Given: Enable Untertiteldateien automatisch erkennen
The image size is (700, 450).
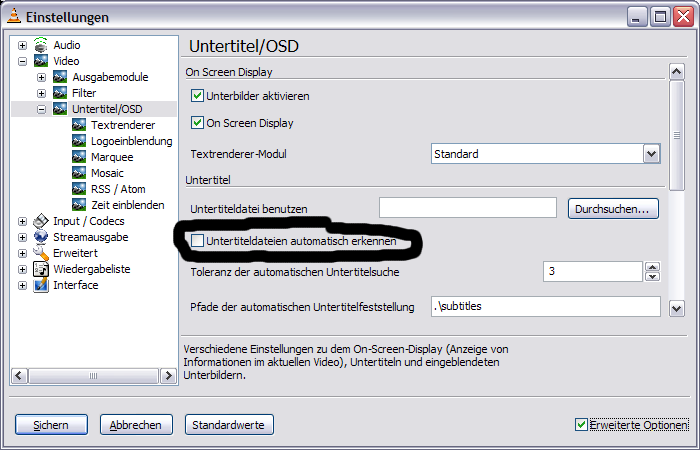Looking at the screenshot, I should 197,241.
